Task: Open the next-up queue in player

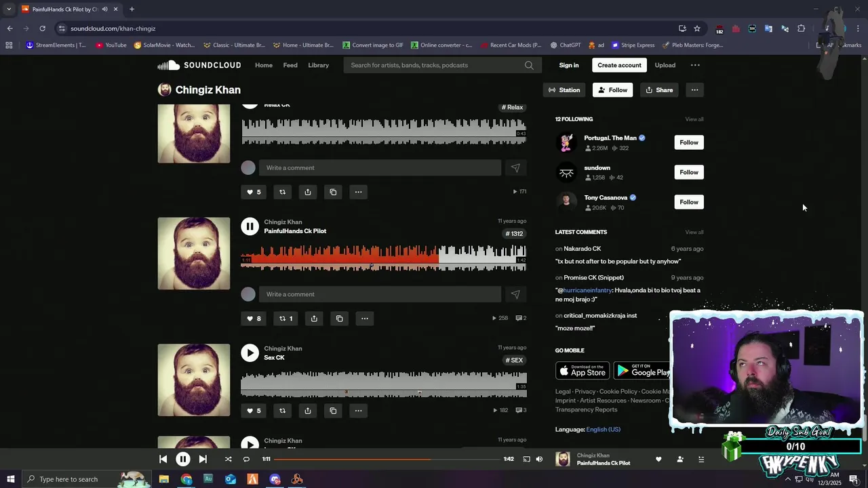Action: [701, 459]
